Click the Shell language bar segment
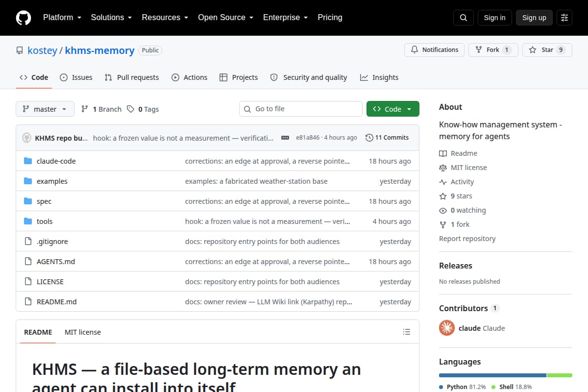Image resolution: width=588 pixels, height=392 pixels. click(x=560, y=375)
